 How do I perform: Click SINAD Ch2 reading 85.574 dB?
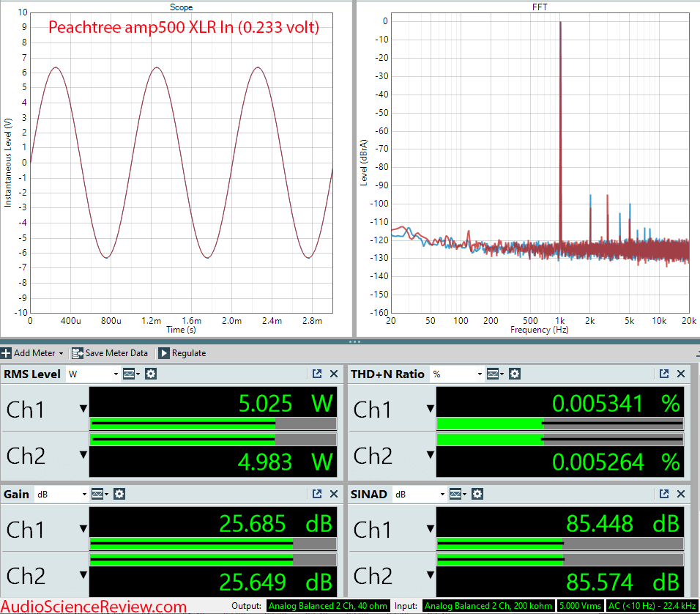tap(623, 582)
